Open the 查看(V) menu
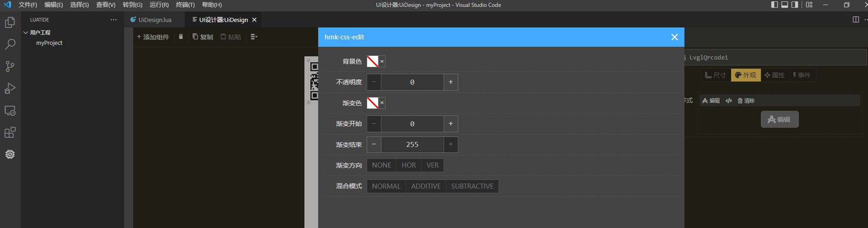 tap(106, 5)
